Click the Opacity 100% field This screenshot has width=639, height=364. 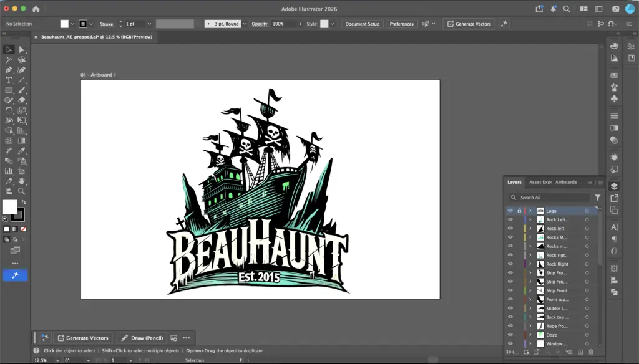[284, 24]
